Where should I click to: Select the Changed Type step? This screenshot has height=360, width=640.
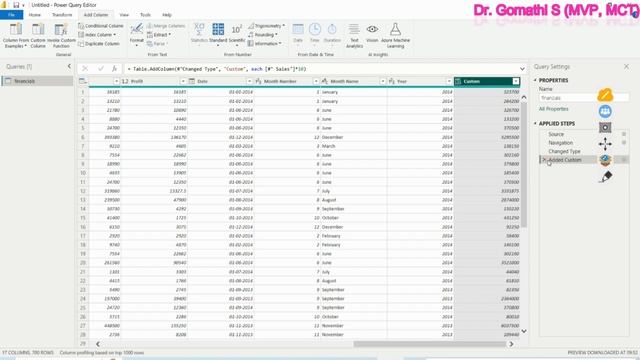(x=564, y=151)
